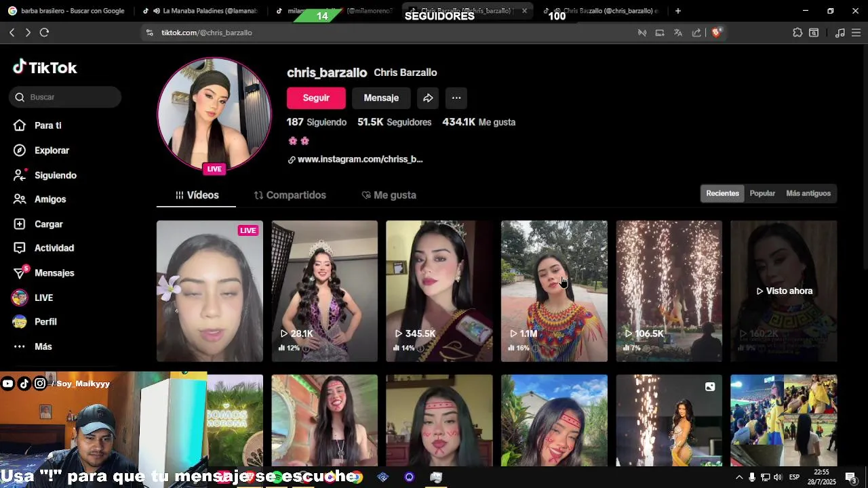Click the ESP language indicator

coord(794,477)
